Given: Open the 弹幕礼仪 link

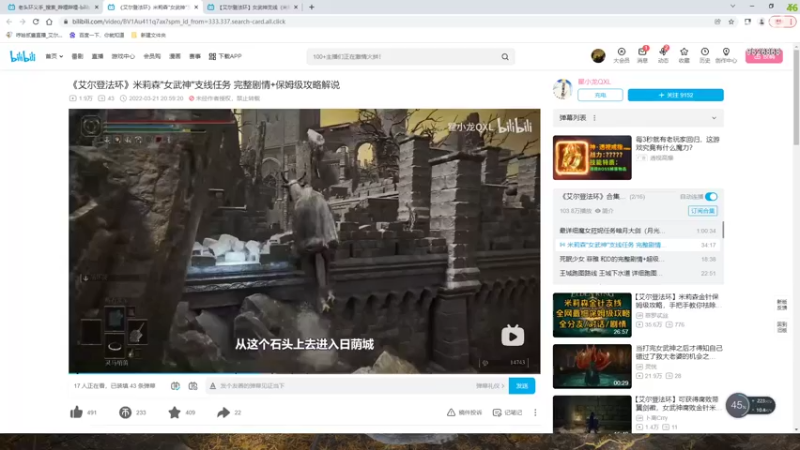Looking at the screenshot, I should point(490,386).
